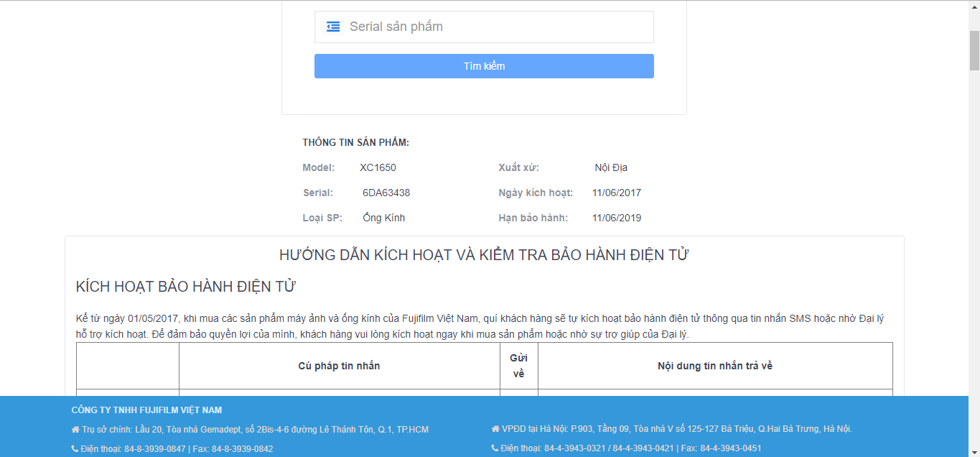Viewport: 980px width, 457px height.
Task: Click the home icon beside VPĐD tại Hà Nội
Action: tap(495, 429)
